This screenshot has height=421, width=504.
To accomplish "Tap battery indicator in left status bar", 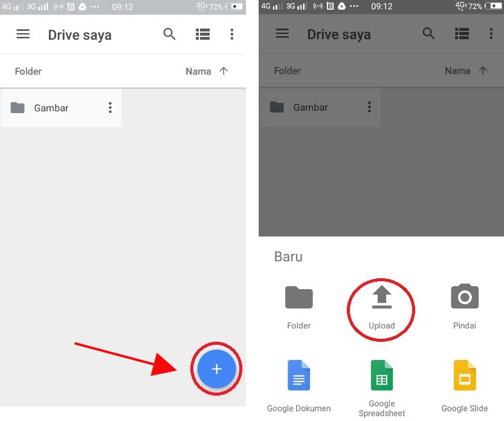I will 234,7.
